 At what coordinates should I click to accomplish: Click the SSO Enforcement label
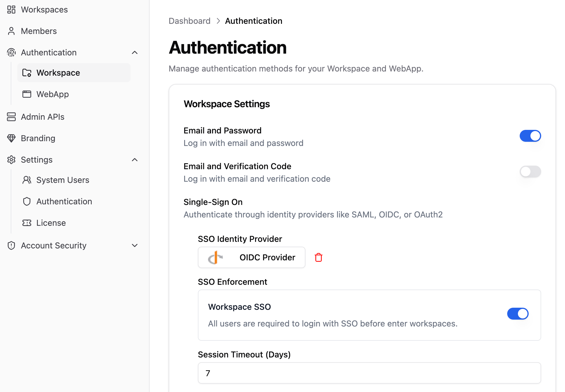tap(232, 282)
